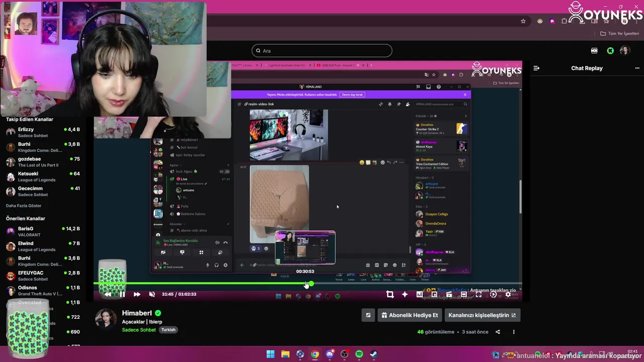This screenshot has height=362, width=644.
Task: Skip forward with the fast-forward button
Action: (137, 294)
